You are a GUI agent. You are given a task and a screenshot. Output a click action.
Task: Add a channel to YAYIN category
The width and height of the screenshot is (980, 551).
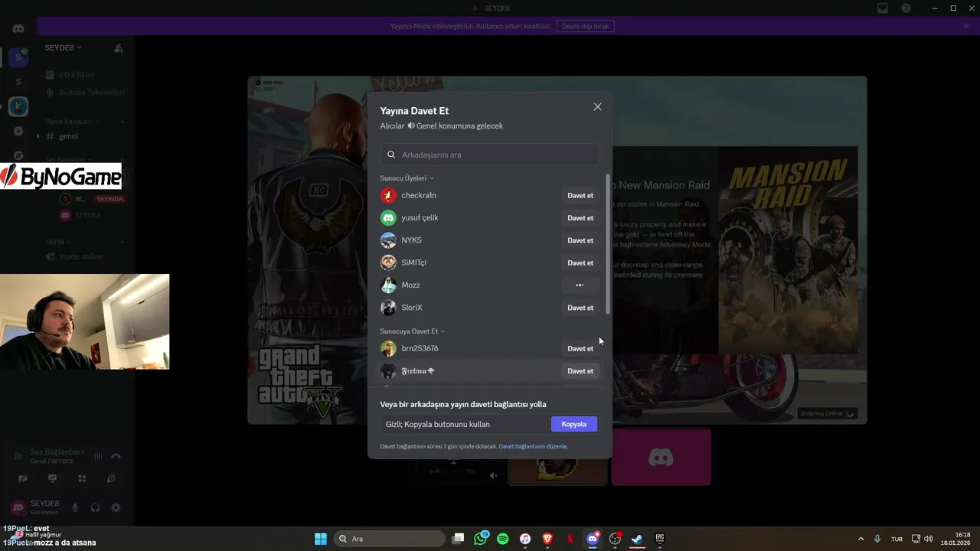[122, 242]
